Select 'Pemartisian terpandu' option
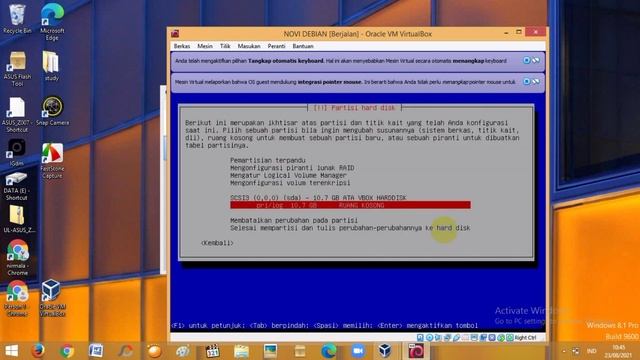640x360 pixels. pyautogui.click(x=268, y=160)
